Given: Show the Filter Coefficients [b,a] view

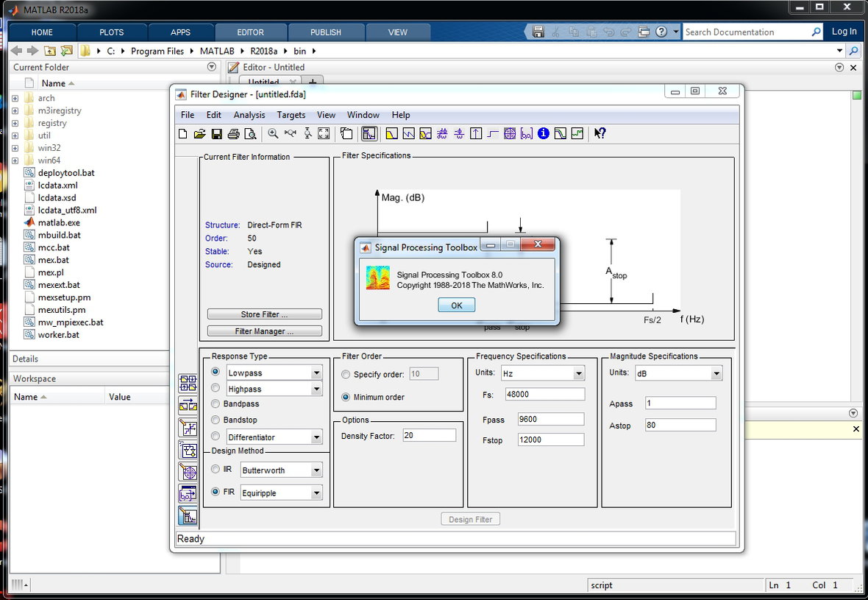Looking at the screenshot, I should click(527, 133).
